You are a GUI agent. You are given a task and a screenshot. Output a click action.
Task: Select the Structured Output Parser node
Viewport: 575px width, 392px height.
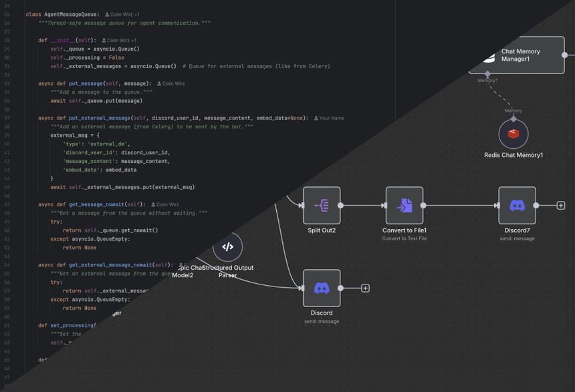228,246
